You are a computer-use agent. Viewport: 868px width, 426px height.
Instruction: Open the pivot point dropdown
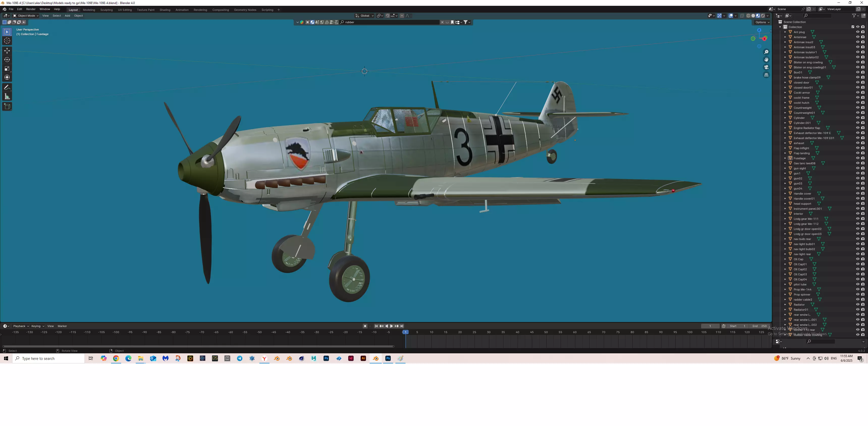click(x=380, y=16)
